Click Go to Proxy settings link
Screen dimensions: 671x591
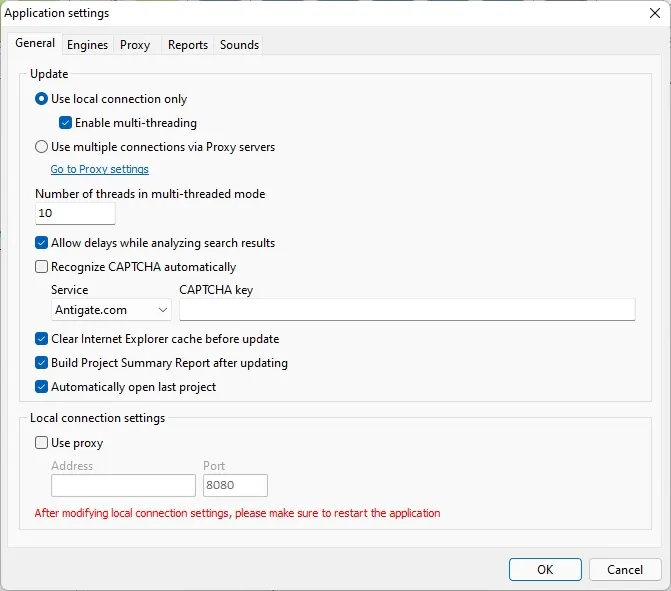pyautogui.click(x=99, y=169)
